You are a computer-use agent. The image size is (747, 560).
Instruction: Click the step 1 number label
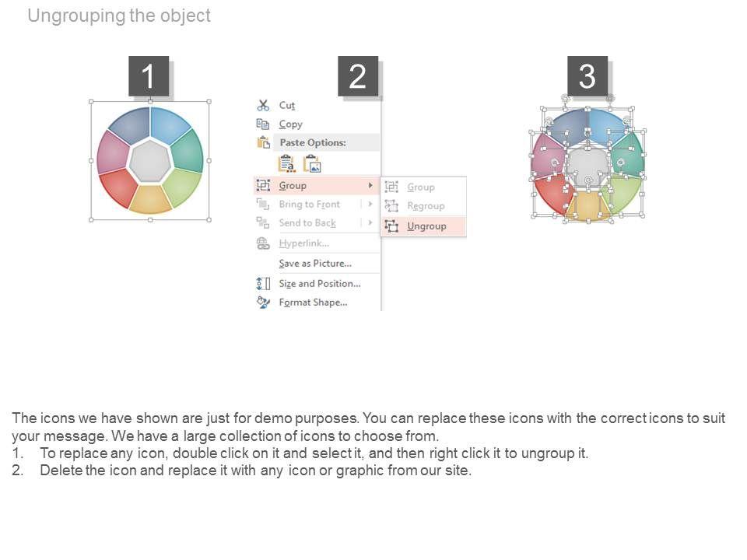coord(149,76)
